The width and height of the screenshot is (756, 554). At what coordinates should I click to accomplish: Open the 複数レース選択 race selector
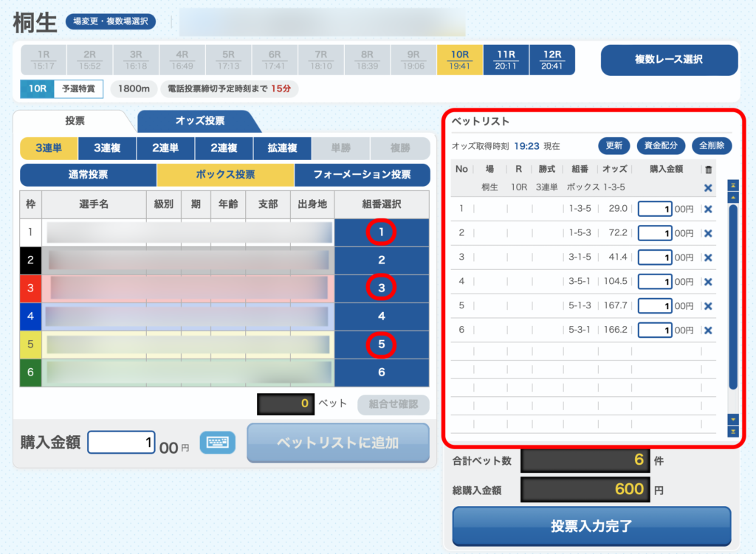pyautogui.click(x=669, y=60)
